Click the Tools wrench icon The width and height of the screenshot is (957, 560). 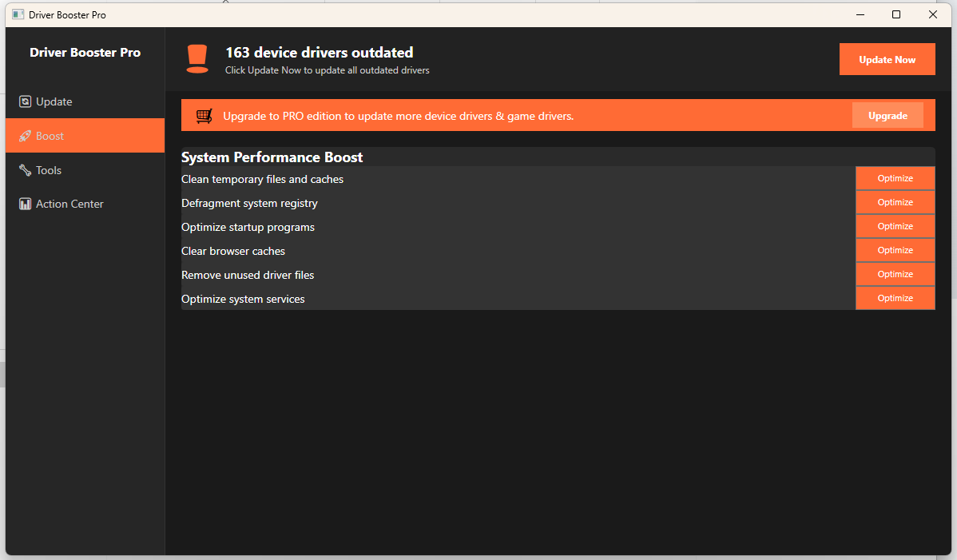tap(25, 170)
